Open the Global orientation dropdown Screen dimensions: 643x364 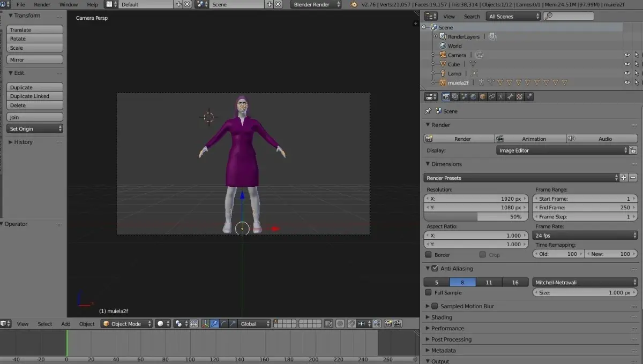click(x=255, y=324)
